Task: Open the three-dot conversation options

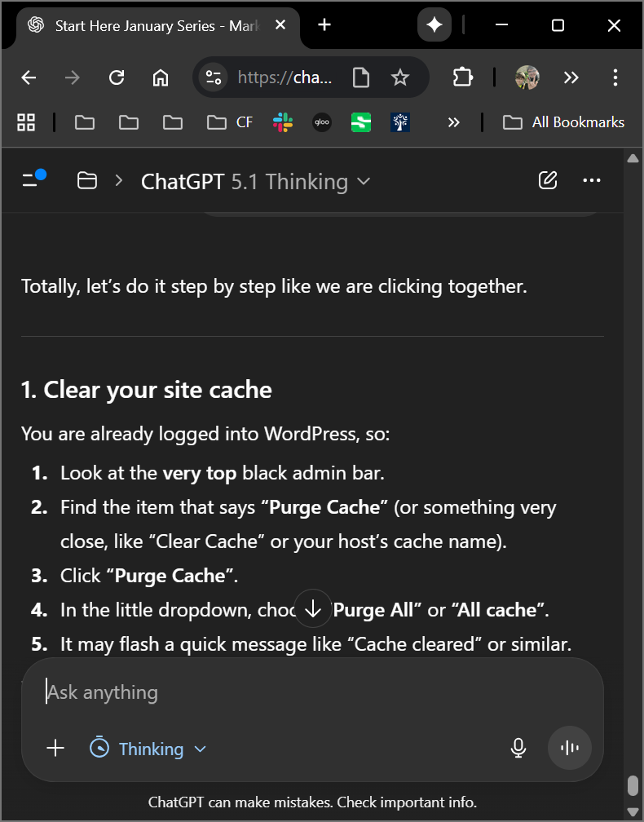Action: coord(592,180)
